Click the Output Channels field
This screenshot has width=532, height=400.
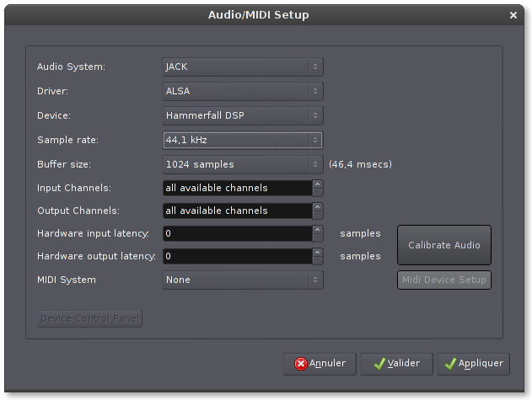(x=237, y=211)
